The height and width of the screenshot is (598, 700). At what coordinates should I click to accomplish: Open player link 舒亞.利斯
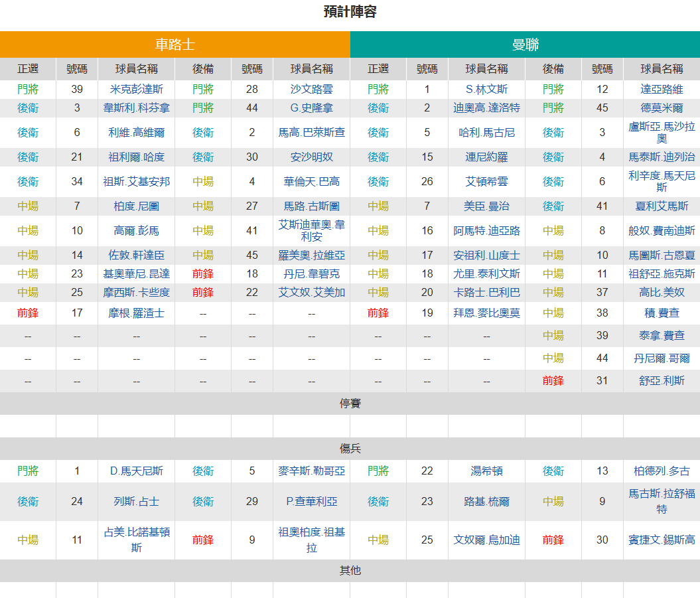point(662,380)
